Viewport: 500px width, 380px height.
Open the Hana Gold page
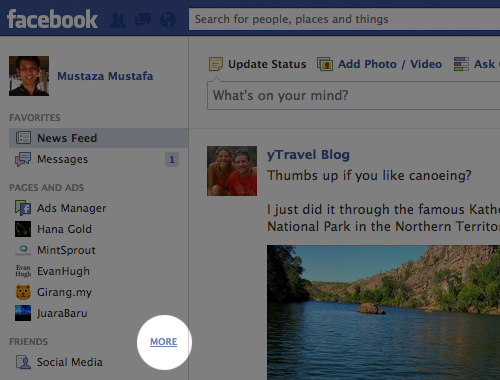[x=64, y=229]
